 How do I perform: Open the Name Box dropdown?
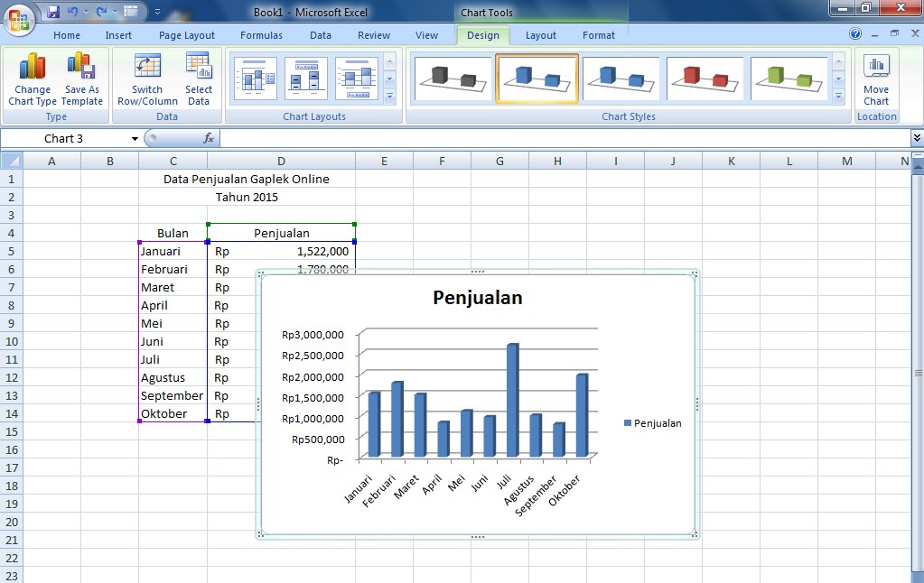tap(135, 138)
